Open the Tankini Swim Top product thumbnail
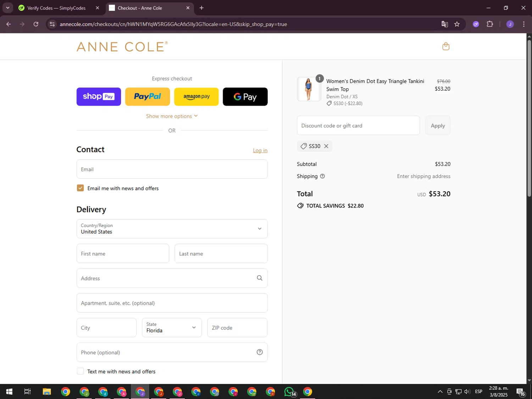The image size is (532, 399). [x=309, y=89]
